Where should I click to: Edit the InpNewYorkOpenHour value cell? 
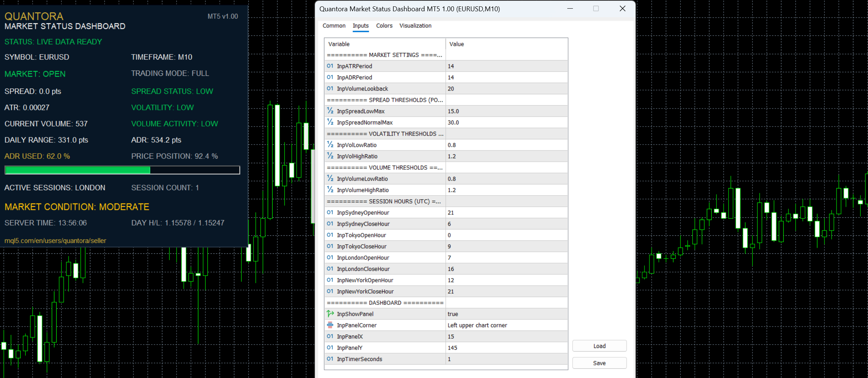pos(507,280)
